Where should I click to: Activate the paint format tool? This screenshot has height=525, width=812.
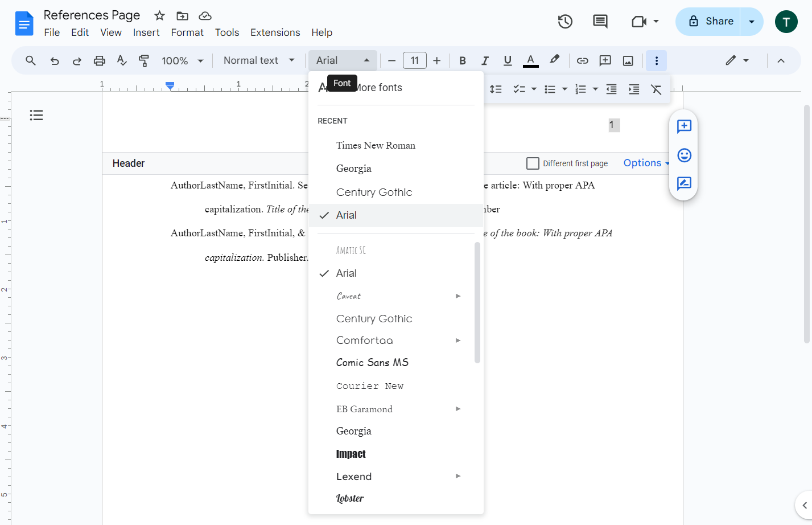(144, 60)
